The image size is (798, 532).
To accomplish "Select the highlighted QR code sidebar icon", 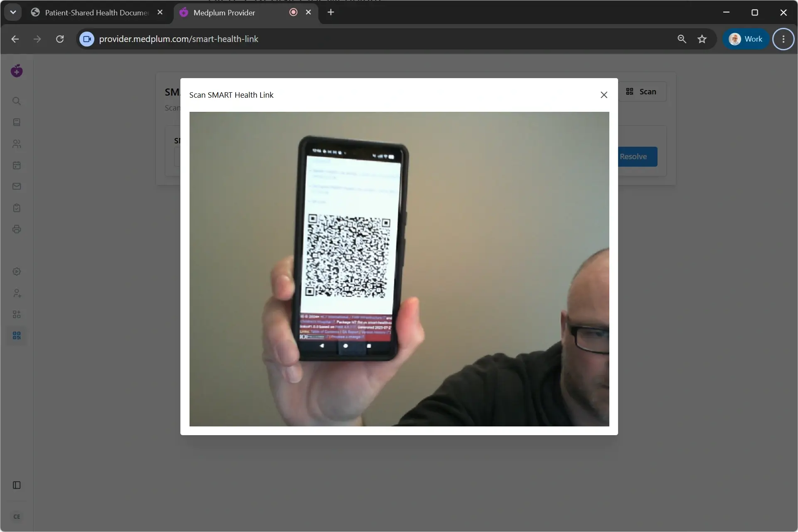I will pos(17,335).
